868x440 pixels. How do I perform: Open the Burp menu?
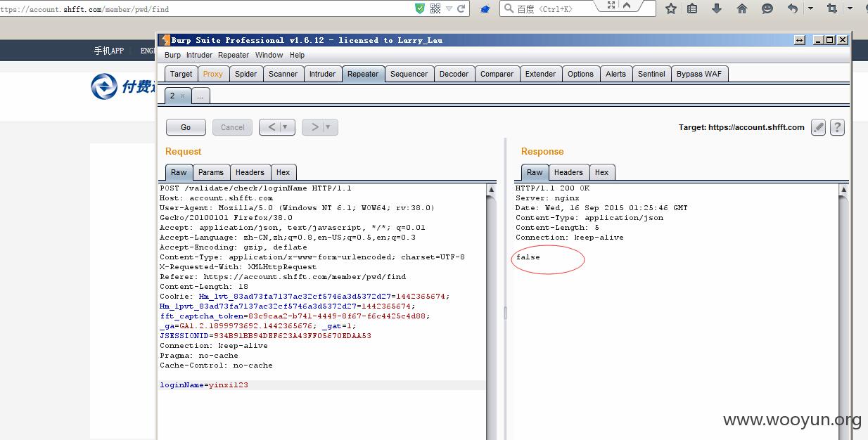click(172, 55)
